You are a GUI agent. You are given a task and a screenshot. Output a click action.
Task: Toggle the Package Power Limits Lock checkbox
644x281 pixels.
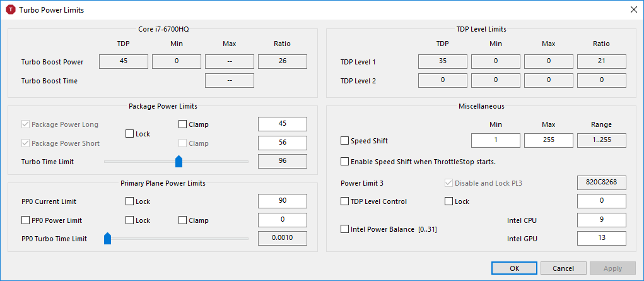click(x=129, y=134)
